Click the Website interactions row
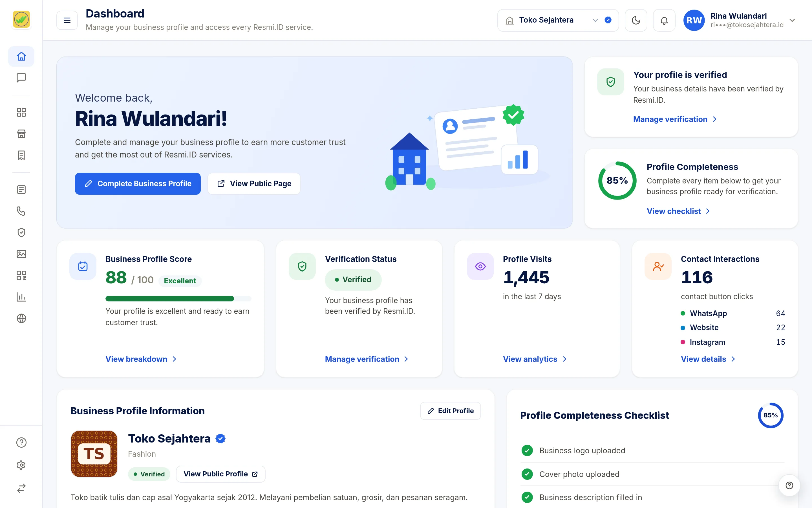 [x=733, y=327]
